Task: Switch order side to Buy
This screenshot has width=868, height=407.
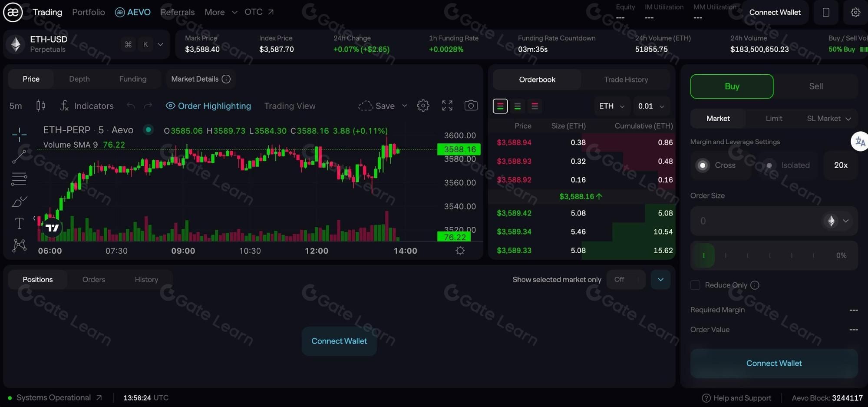Action: (x=732, y=86)
